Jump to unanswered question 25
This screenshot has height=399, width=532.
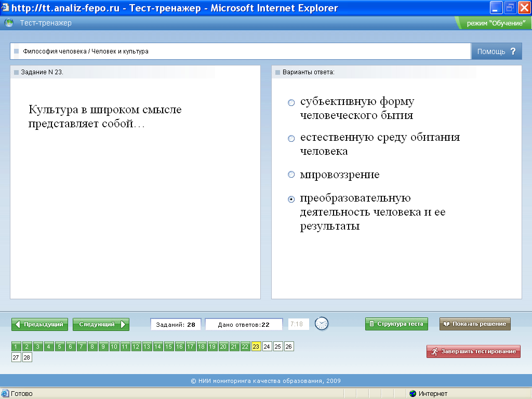(277, 347)
